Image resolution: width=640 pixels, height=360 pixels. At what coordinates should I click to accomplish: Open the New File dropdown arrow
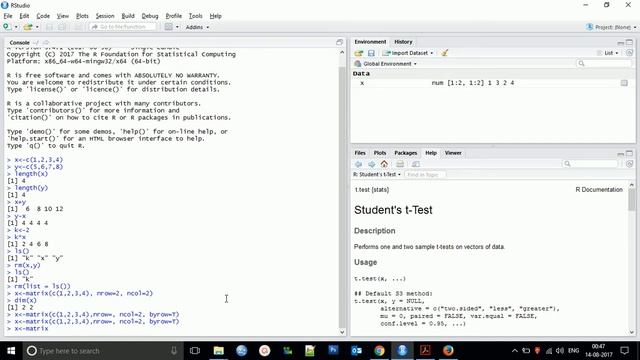point(16,27)
